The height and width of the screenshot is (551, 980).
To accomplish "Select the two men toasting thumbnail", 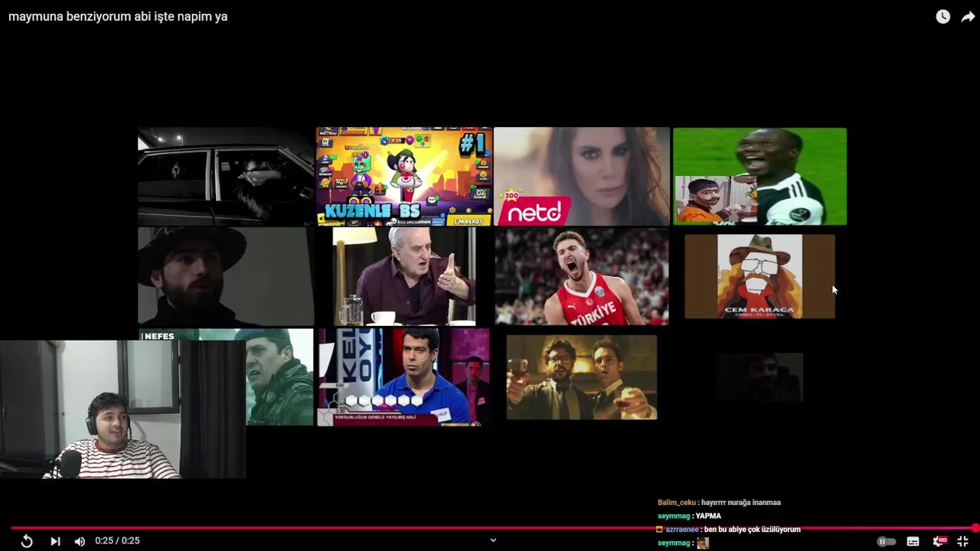I will pos(582,377).
